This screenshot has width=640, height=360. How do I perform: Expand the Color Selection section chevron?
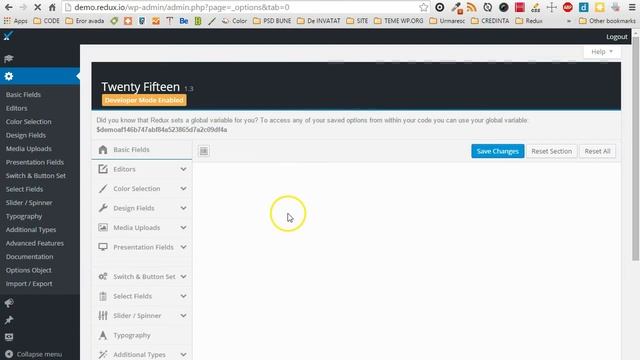[183, 189]
